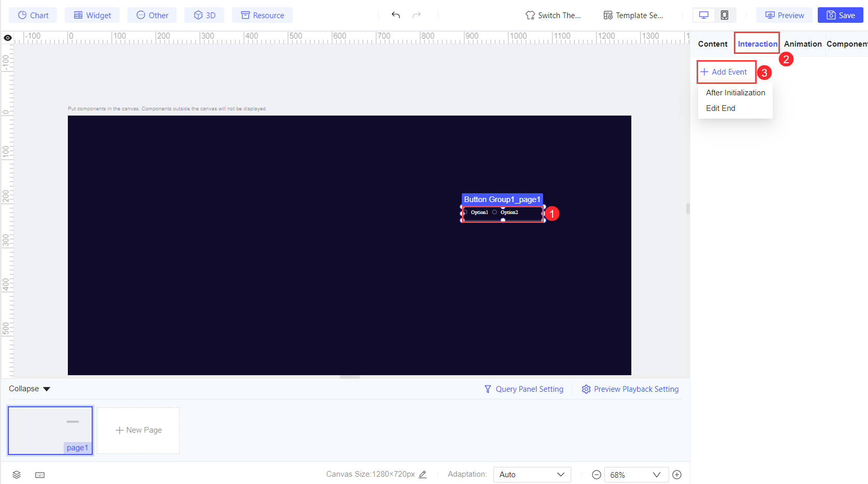The image size is (868, 484).
Task: Open the Other components menu
Action: [152, 15]
